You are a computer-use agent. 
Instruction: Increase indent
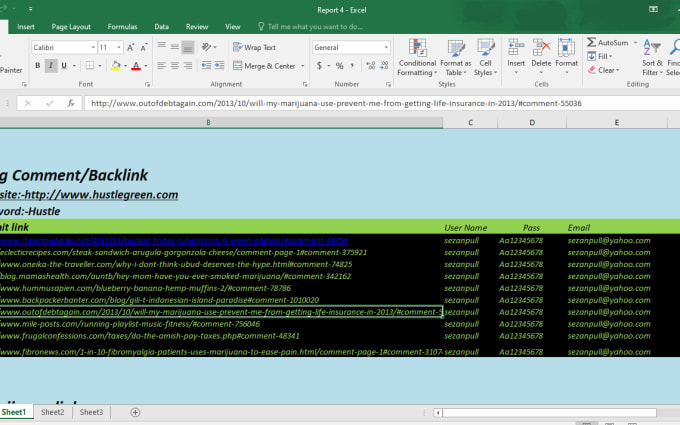tap(219, 65)
